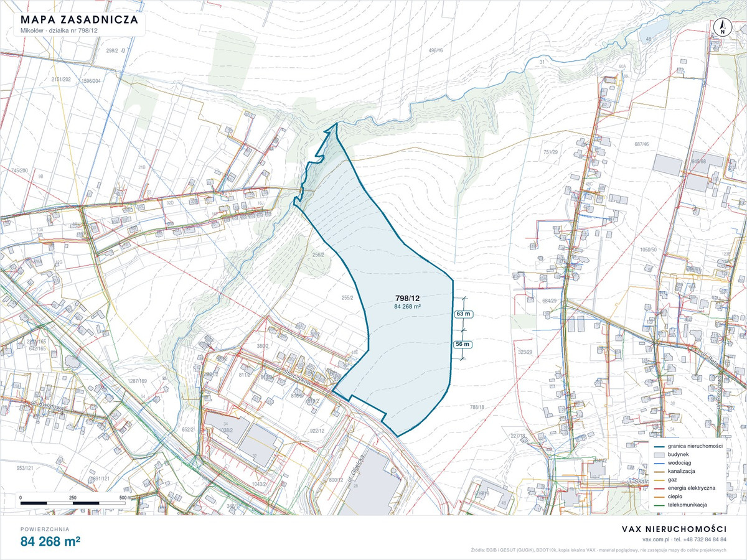
Task: Select the telekomunikacja legend label
Action: 688,505
